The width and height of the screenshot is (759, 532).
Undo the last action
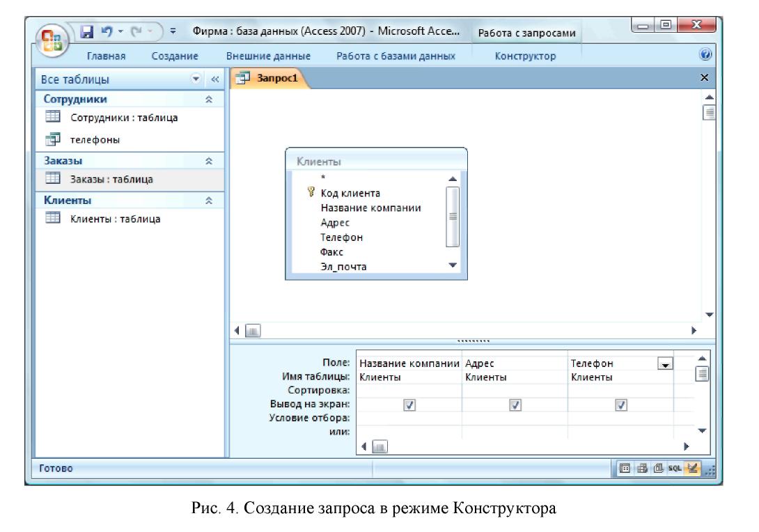(107, 32)
